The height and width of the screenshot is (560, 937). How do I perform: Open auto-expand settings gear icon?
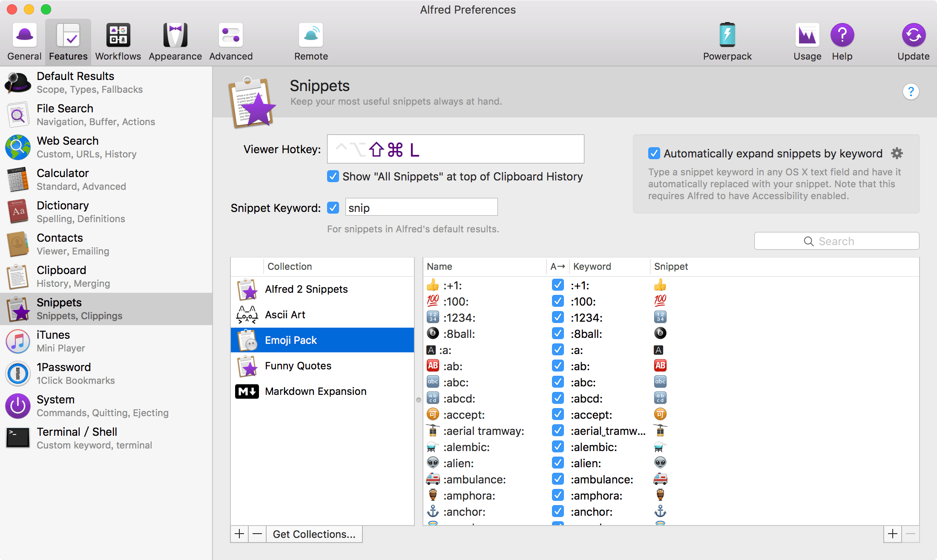coord(897,153)
